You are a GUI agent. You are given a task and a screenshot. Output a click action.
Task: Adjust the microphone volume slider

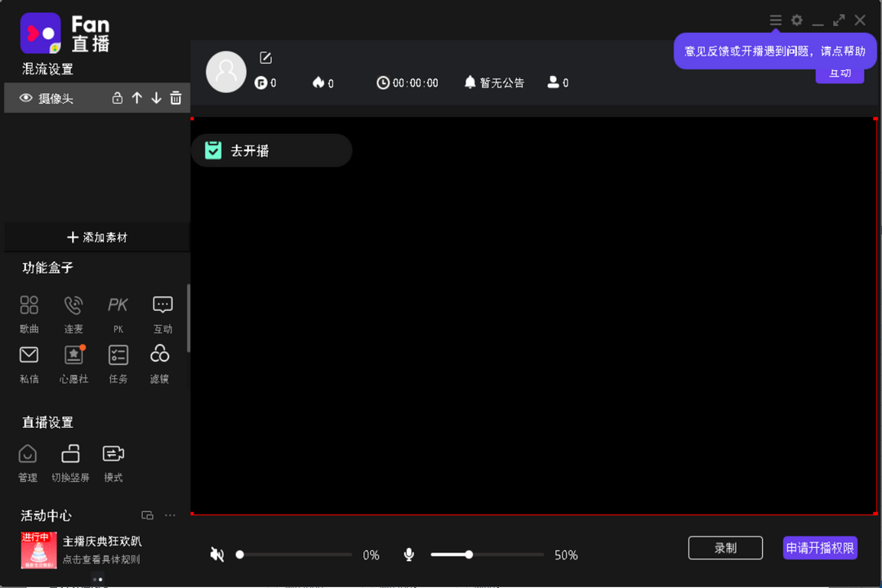tap(470, 555)
